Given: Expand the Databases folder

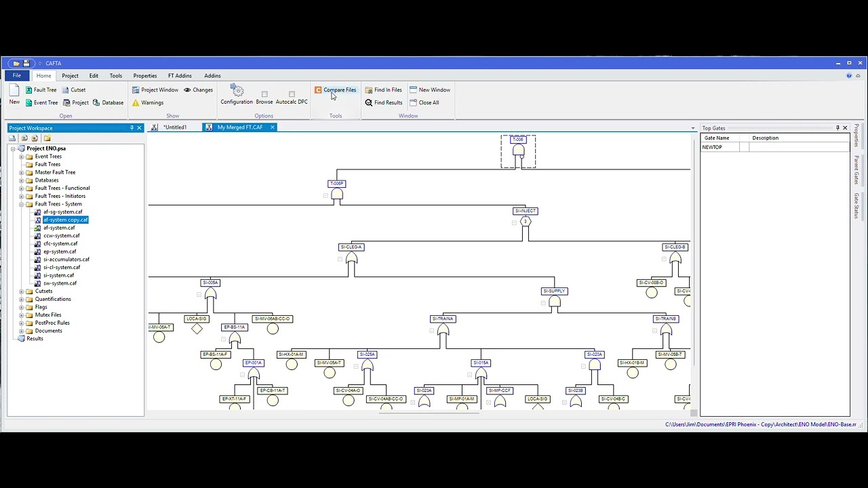Looking at the screenshot, I should 21,180.
